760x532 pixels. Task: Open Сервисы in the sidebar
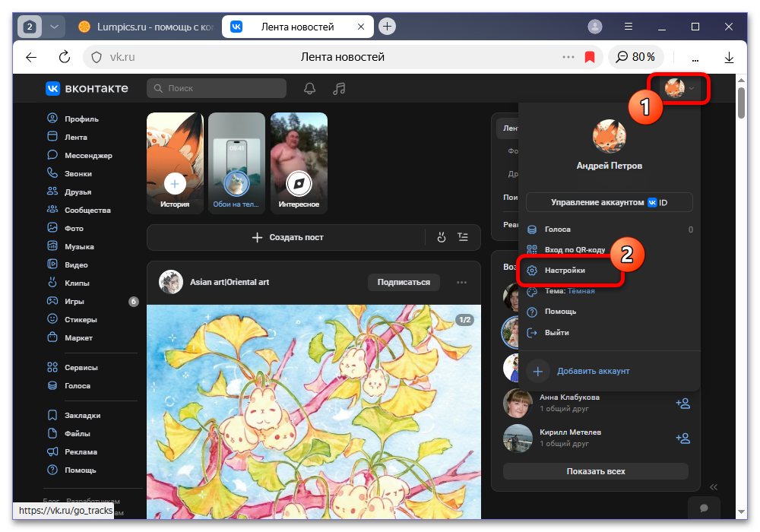[72, 367]
